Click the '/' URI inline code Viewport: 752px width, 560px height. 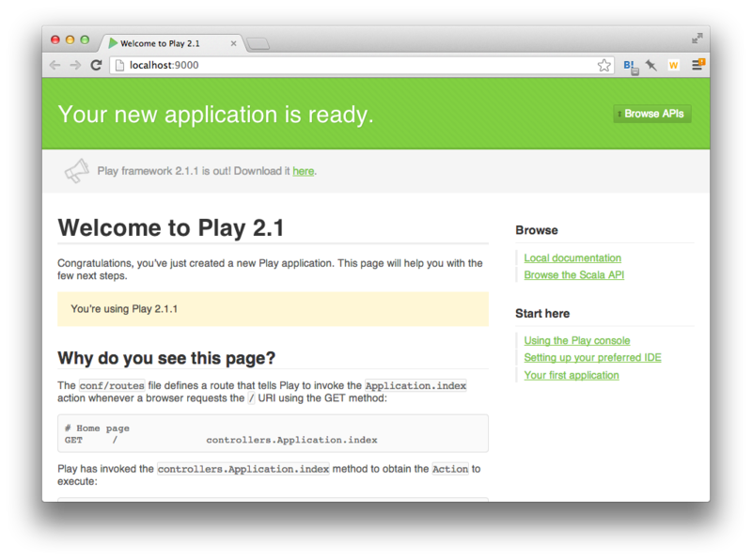251,398
